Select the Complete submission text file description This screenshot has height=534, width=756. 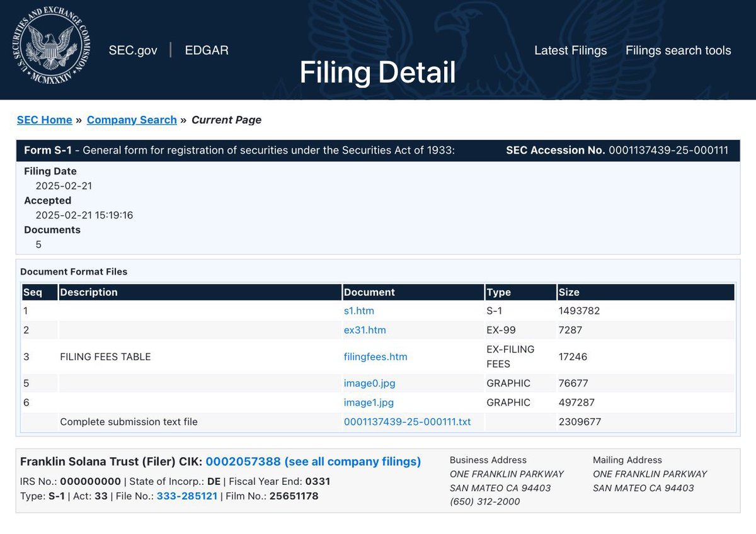(129, 422)
